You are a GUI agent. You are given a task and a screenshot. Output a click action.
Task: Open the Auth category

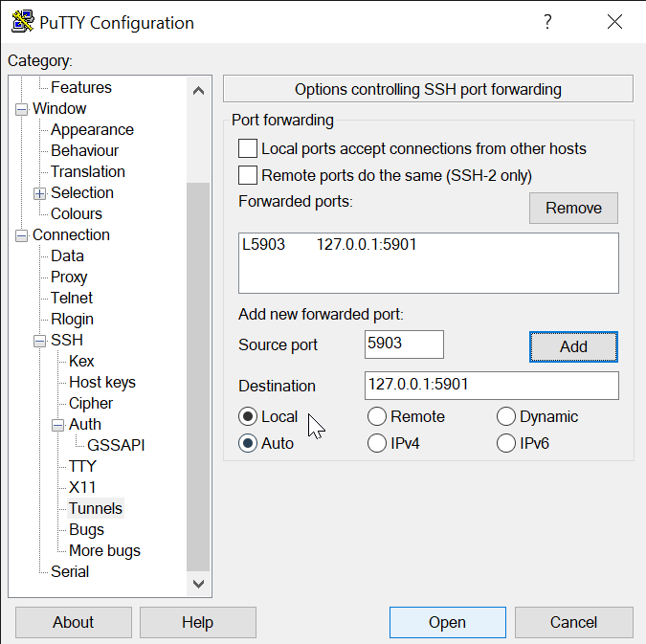pyautogui.click(x=84, y=424)
